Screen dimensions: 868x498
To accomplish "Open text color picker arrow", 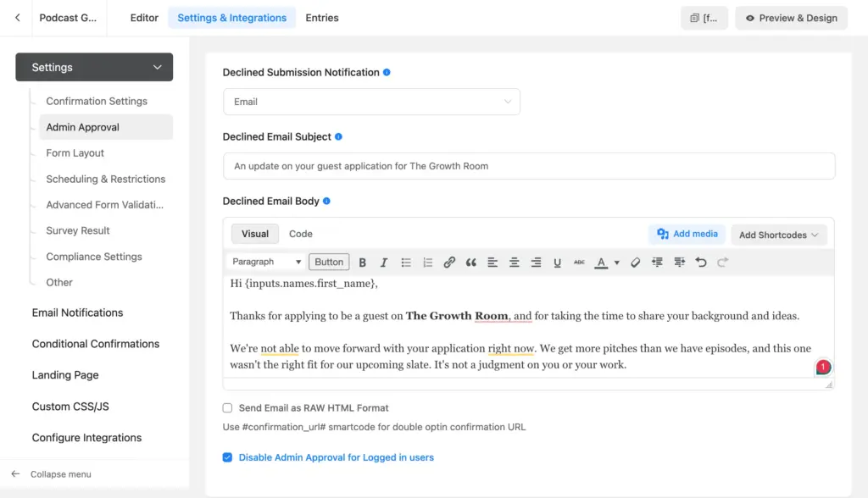I will [617, 263].
